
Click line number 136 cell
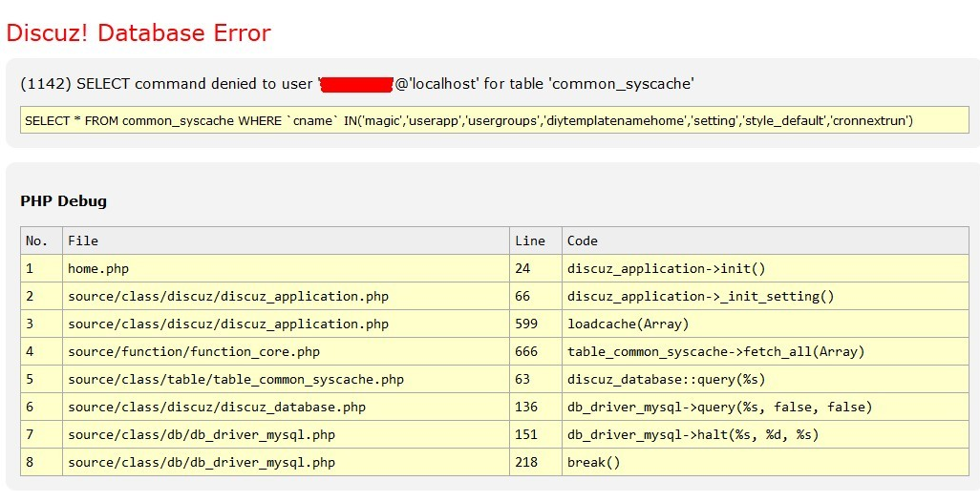[536, 408]
